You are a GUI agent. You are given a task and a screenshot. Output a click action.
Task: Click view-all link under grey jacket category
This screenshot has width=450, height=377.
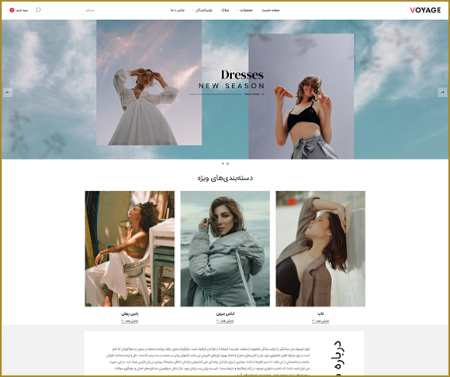point(225,321)
